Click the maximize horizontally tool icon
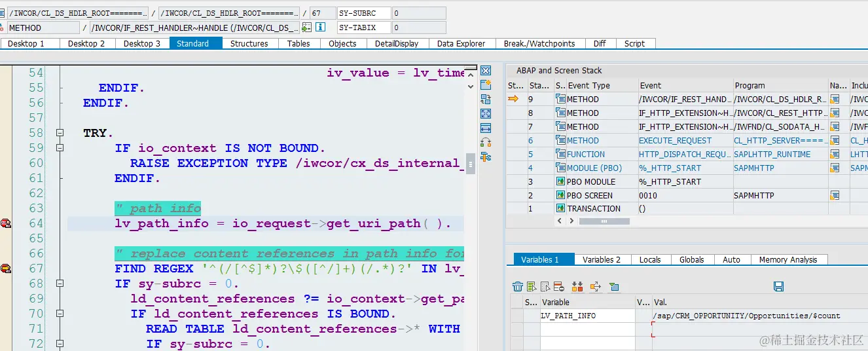This screenshot has height=351, width=868. point(486,128)
